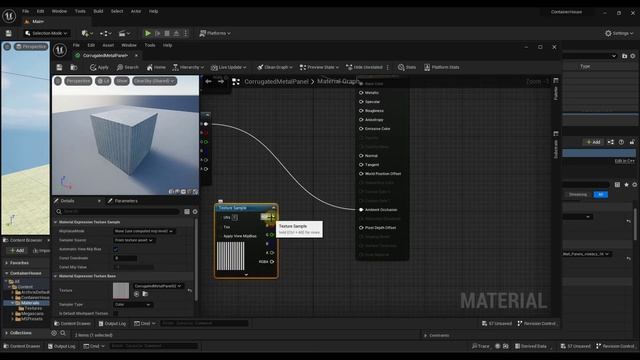640x360 pixels.
Task: Open the Live Update dropdown
Action: click(x=229, y=67)
